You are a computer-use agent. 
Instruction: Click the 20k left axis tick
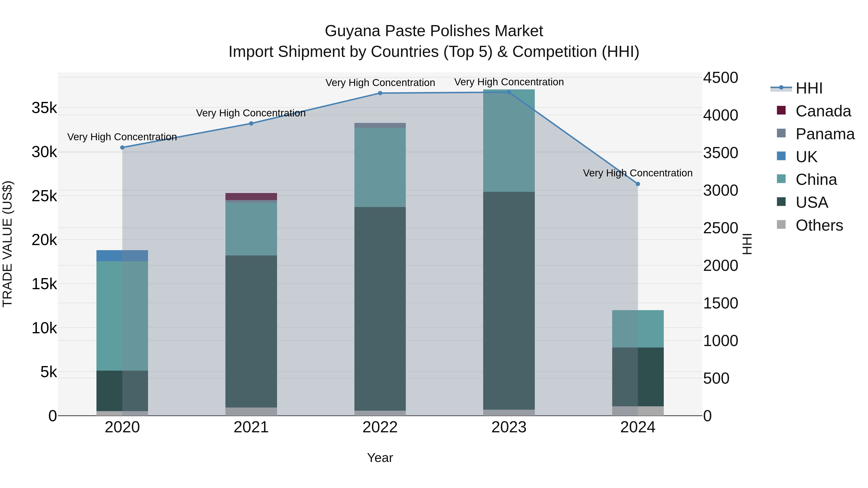44,240
